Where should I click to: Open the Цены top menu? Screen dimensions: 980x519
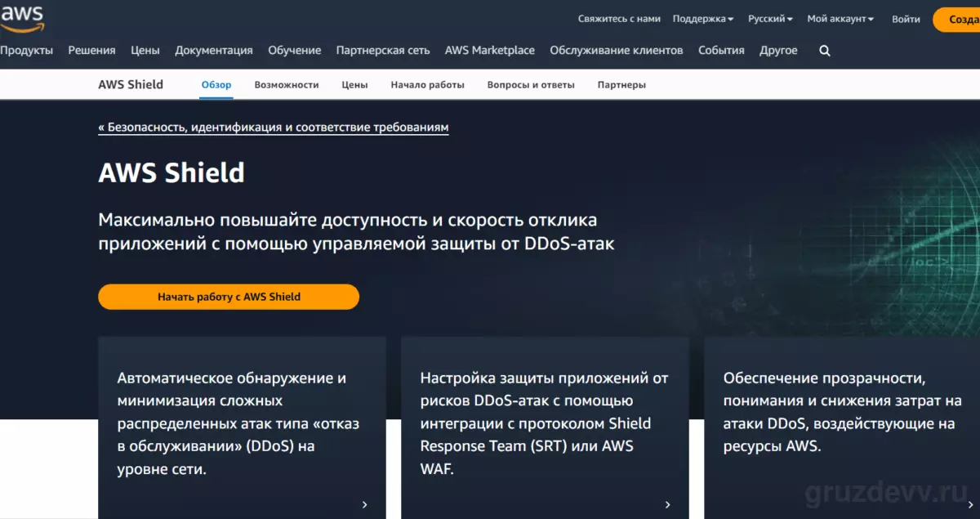145,51
